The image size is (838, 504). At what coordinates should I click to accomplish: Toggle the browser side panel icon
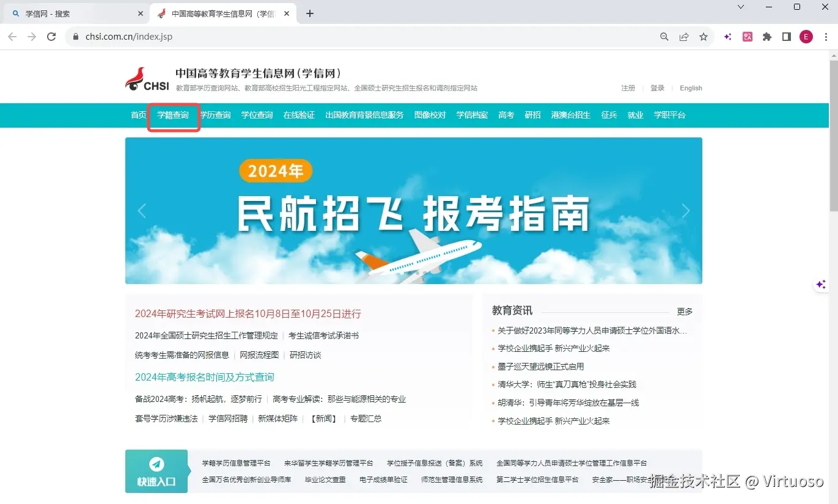click(787, 37)
